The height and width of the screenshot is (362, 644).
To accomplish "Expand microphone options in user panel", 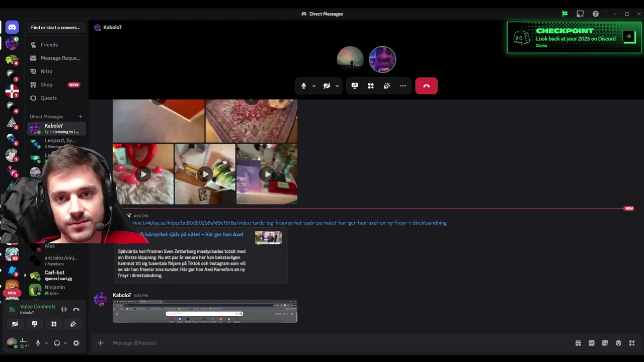I will pos(46,343).
